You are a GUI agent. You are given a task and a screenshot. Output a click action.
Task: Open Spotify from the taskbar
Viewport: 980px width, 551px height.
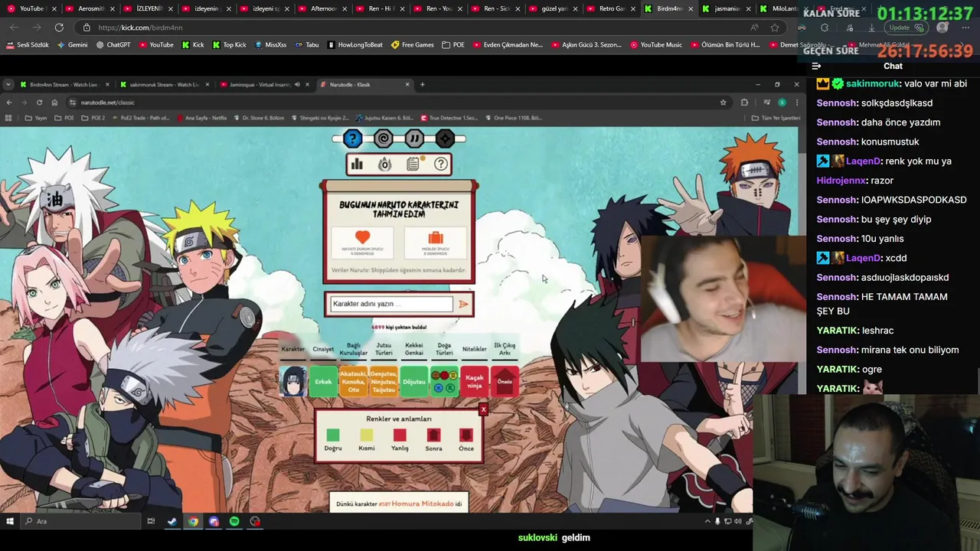(x=234, y=521)
